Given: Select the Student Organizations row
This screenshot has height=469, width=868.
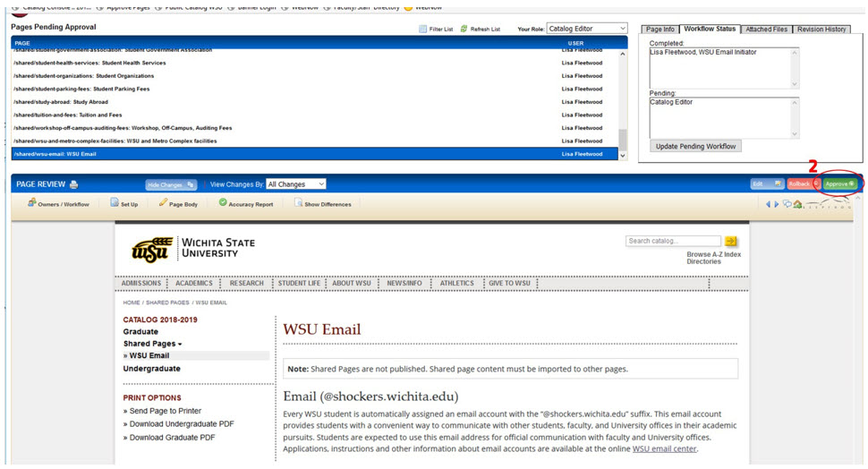Looking at the screenshot, I should click(314, 76).
